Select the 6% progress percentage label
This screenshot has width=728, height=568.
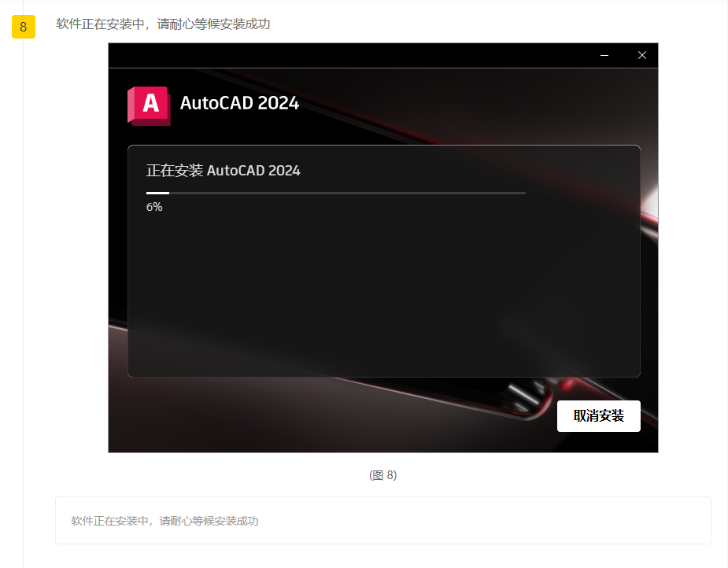pyautogui.click(x=154, y=207)
